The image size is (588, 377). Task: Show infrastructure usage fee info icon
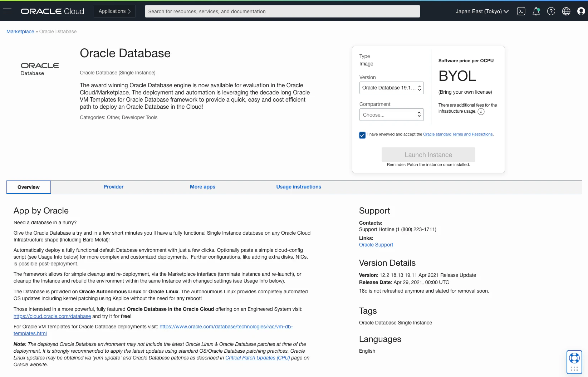tap(481, 112)
